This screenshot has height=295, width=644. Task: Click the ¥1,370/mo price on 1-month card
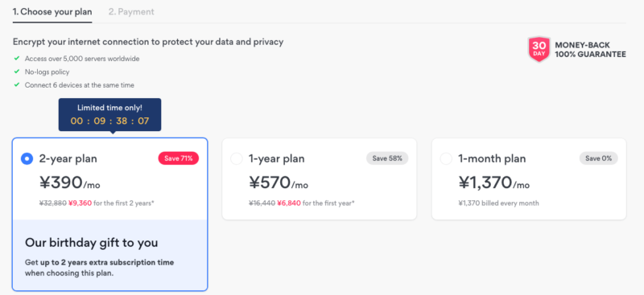(494, 182)
